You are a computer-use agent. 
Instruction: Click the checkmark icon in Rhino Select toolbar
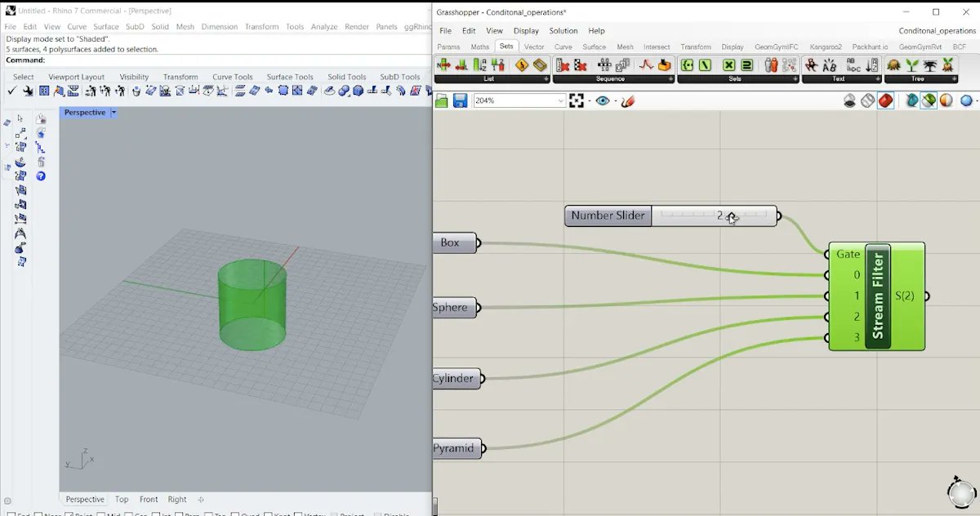click(12, 91)
